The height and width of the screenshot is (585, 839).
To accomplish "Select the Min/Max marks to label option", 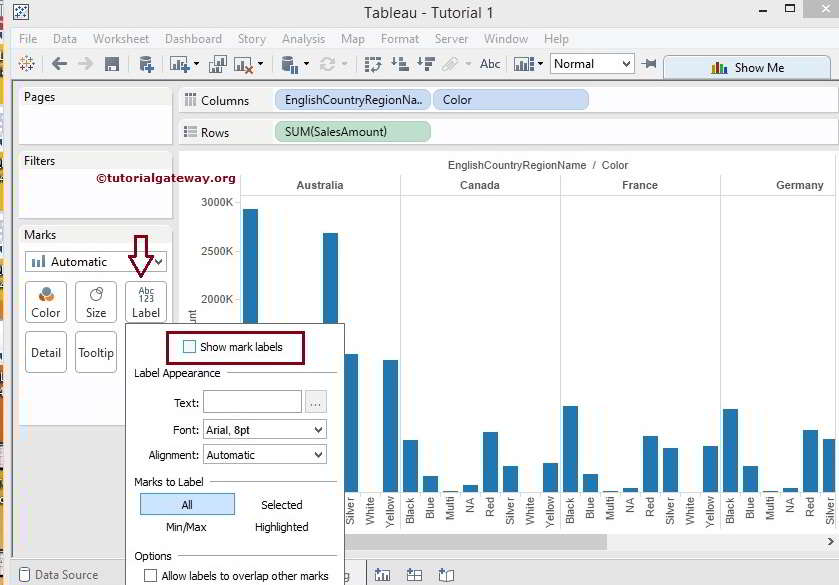I will coord(187,527).
